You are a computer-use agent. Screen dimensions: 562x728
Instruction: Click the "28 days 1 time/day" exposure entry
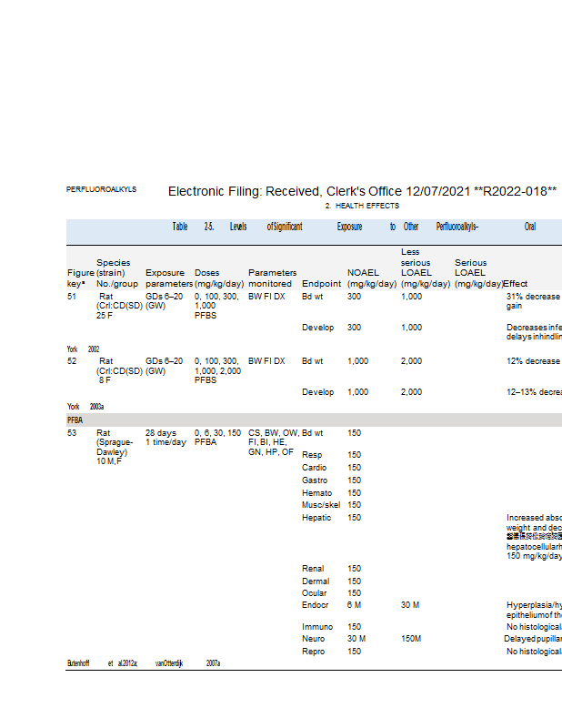tap(164, 437)
